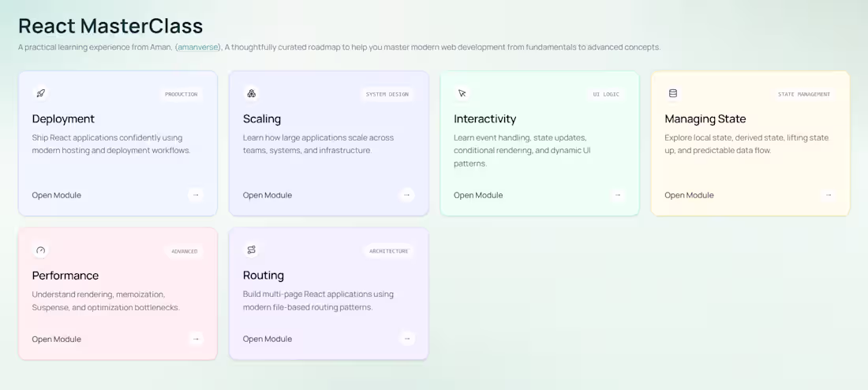Click the PRODUCTION tag badge
This screenshot has height=390, width=868.
[x=181, y=94]
